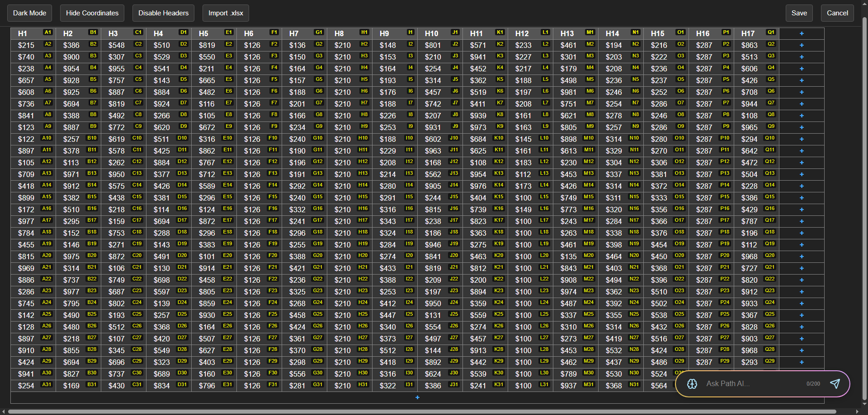
Task: Click the Path AI brain icon
Action: click(x=692, y=384)
